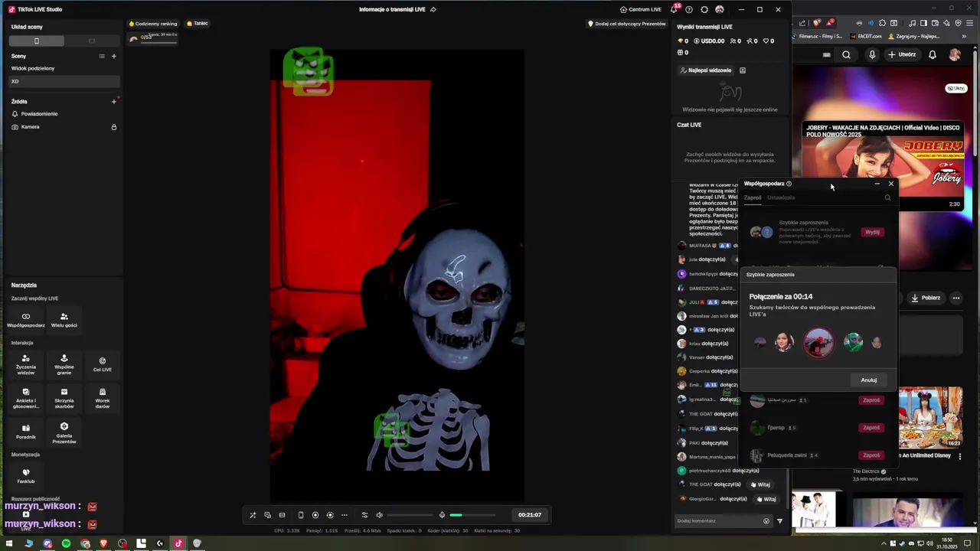Open the Wielu gości tool
This screenshot has width=980, height=551.
64,320
